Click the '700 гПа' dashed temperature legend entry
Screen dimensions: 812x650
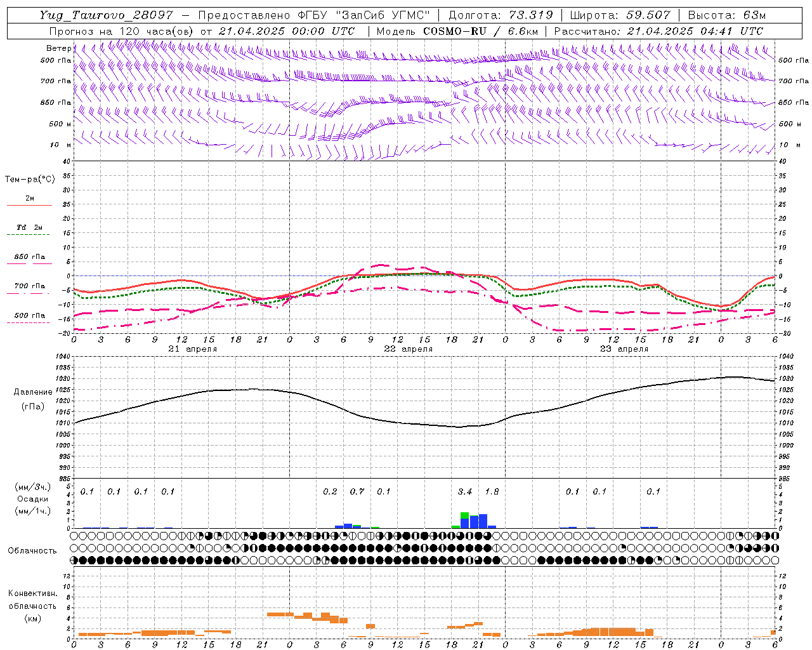(30, 286)
